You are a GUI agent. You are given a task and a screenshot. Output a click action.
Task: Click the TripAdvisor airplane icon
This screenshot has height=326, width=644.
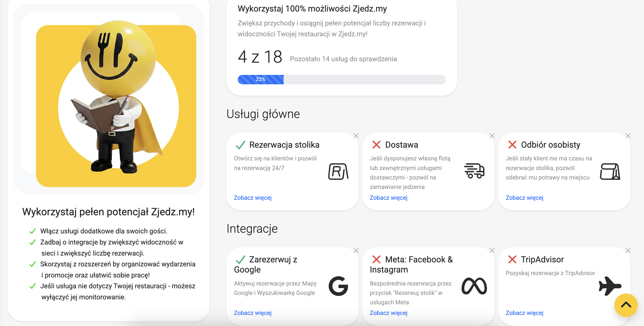pos(610,286)
